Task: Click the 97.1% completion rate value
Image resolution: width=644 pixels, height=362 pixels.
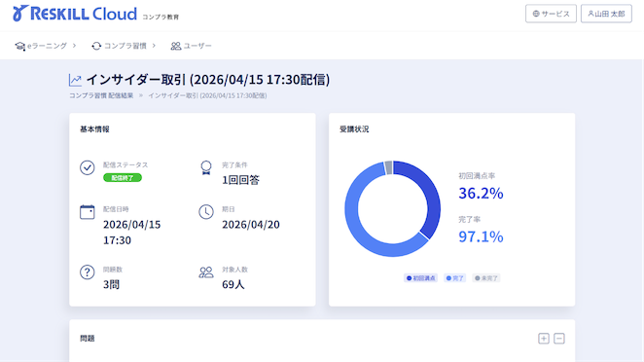Action: click(x=481, y=236)
